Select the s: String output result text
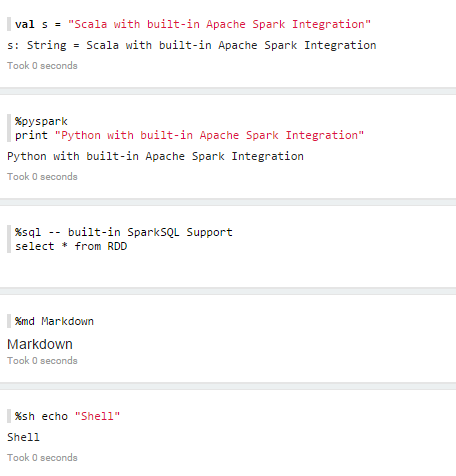Viewport: 456px width, 476px height. (192, 45)
